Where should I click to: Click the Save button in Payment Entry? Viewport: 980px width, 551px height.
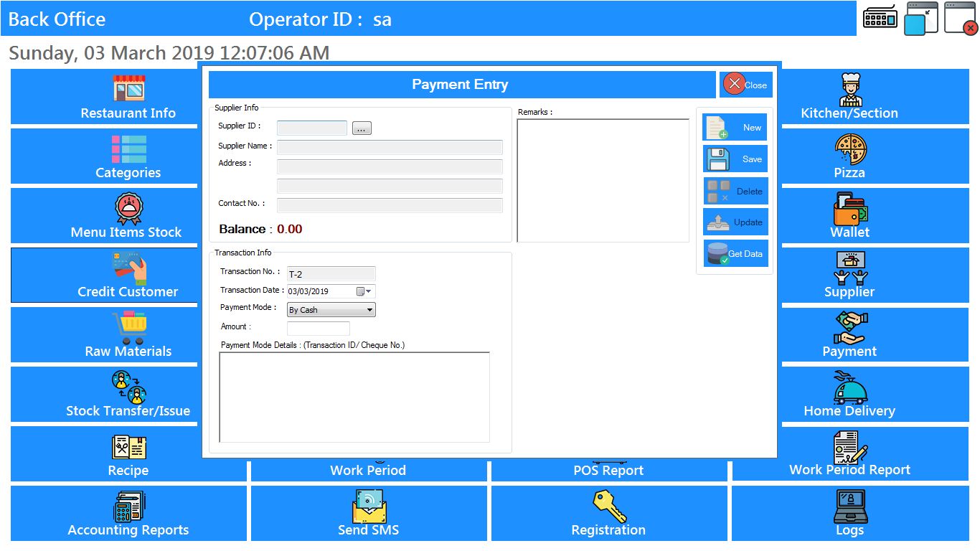pos(735,159)
